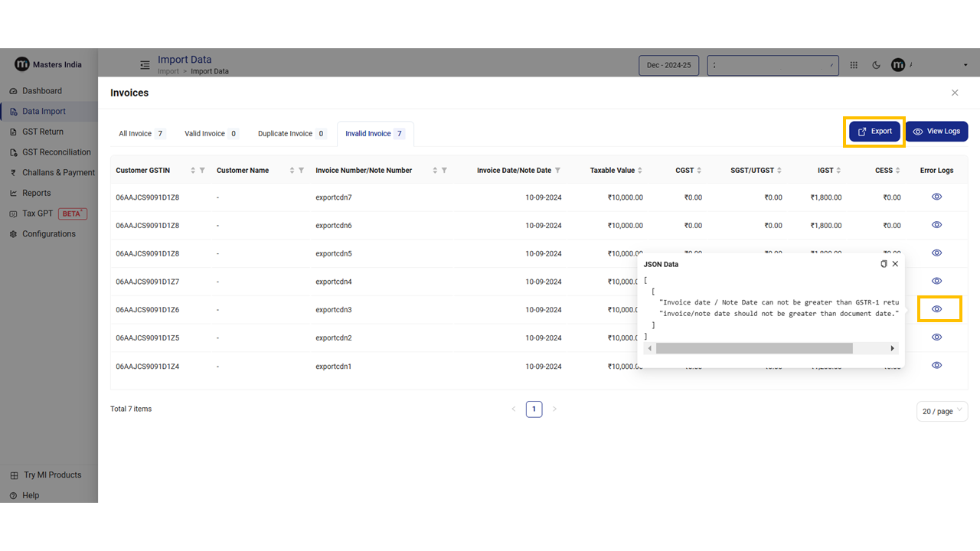View error log for exportcdn7

[x=936, y=197]
